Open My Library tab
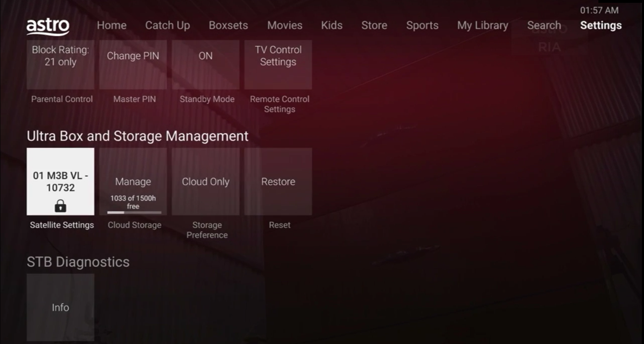Image resolution: width=644 pixels, height=344 pixels. click(482, 25)
